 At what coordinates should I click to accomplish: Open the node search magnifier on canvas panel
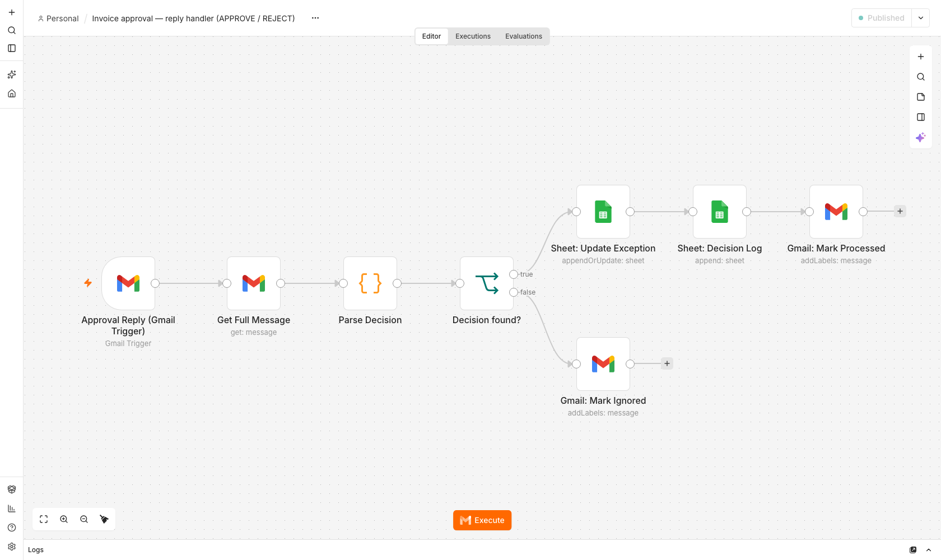(921, 77)
